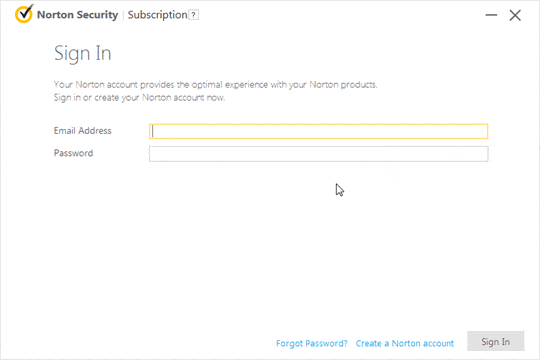Minimize the Norton Security window
The height and width of the screenshot is (360, 540).
pyautogui.click(x=491, y=15)
